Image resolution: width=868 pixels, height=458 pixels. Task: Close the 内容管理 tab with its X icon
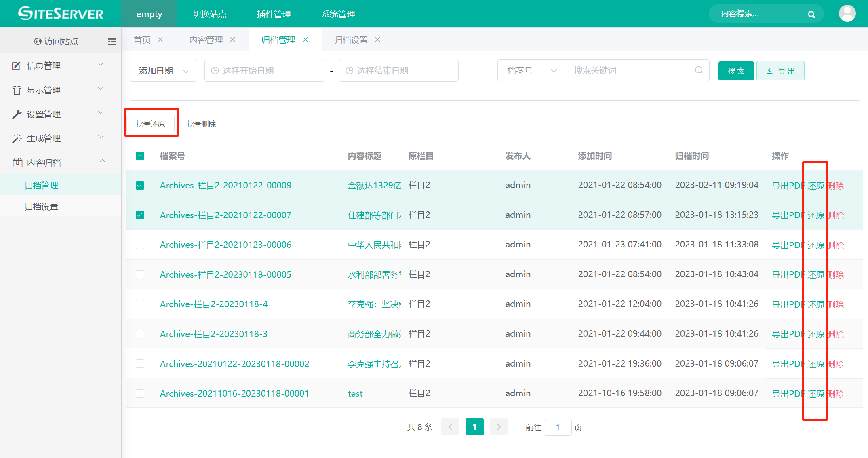point(233,40)
